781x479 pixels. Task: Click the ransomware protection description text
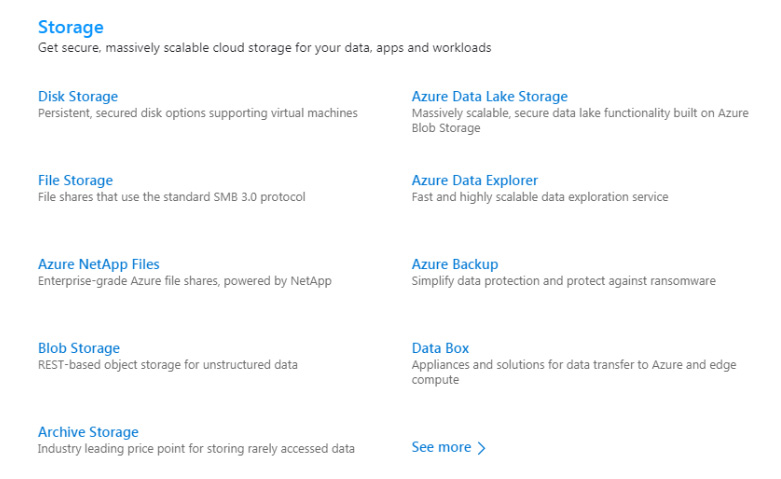[563, 281]
